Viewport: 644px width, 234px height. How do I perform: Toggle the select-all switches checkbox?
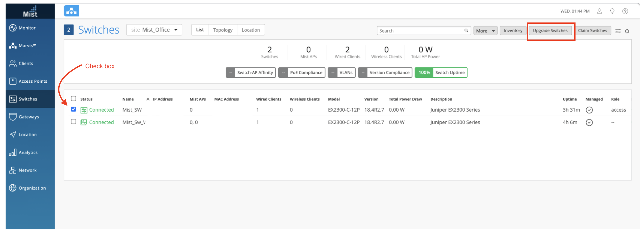pyautogui.click(x=74, y=99)
